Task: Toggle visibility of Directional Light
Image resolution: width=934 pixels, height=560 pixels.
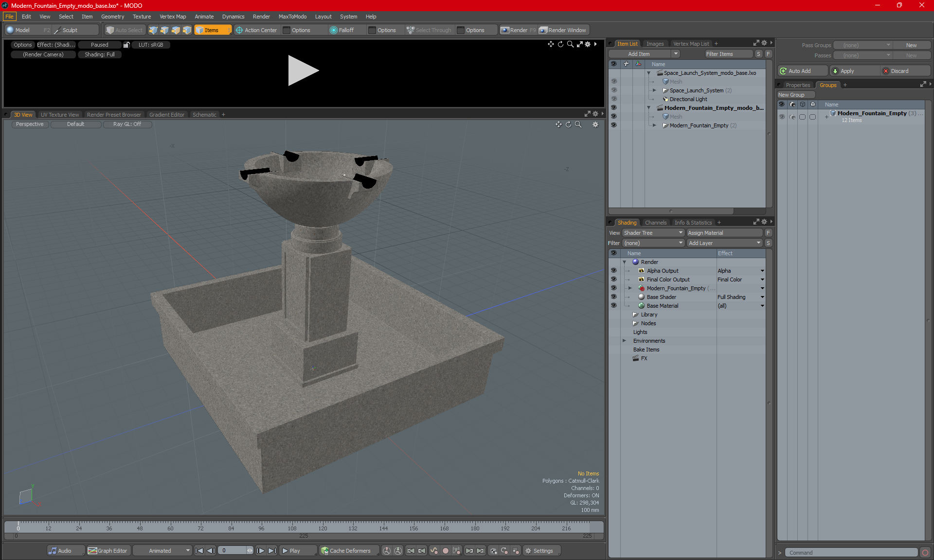Action: click(x=613, y=99)
